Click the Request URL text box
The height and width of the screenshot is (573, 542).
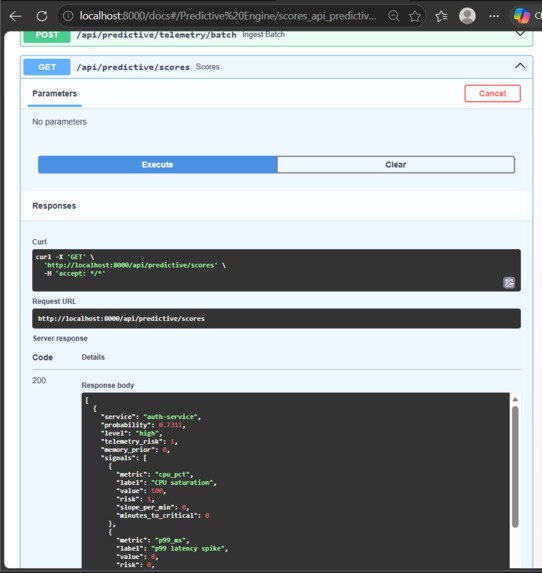click(276, 319)
